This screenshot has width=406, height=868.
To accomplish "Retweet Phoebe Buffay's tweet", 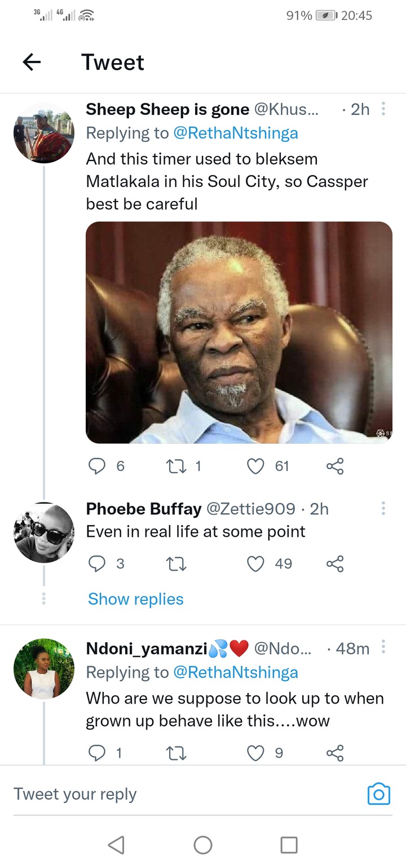I will click(176, 564).
